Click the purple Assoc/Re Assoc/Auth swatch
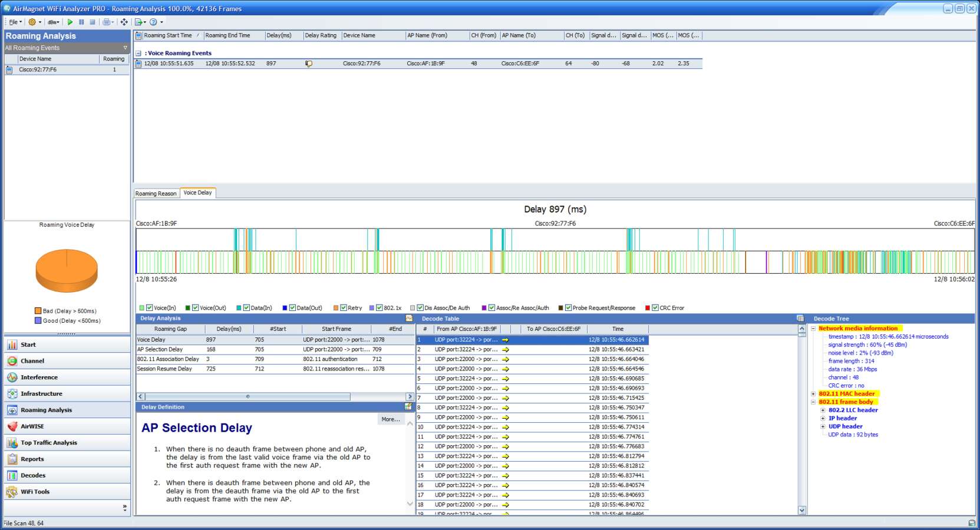Screen dimensions: 980x530 pyautogui.click(x=484, y=308)
